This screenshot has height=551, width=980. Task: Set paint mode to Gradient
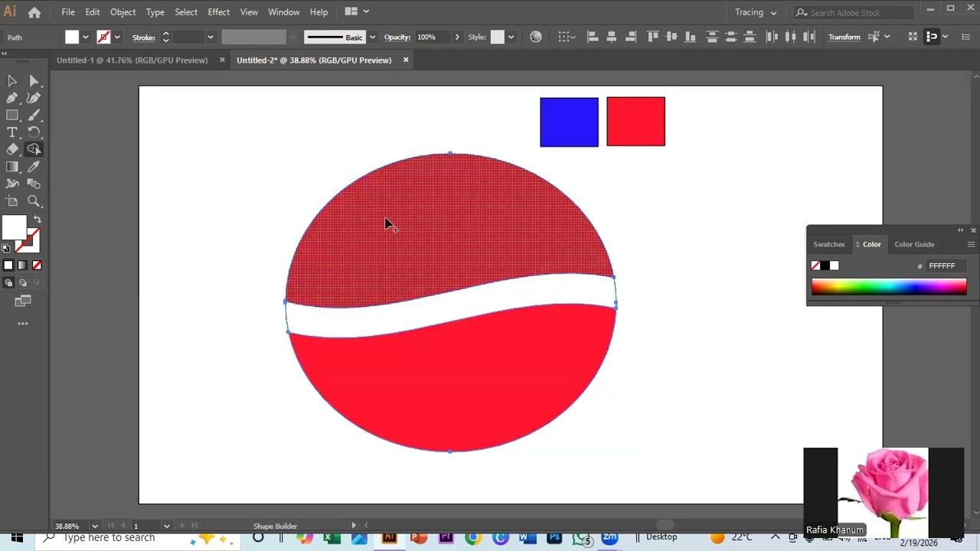coord(22,265)
